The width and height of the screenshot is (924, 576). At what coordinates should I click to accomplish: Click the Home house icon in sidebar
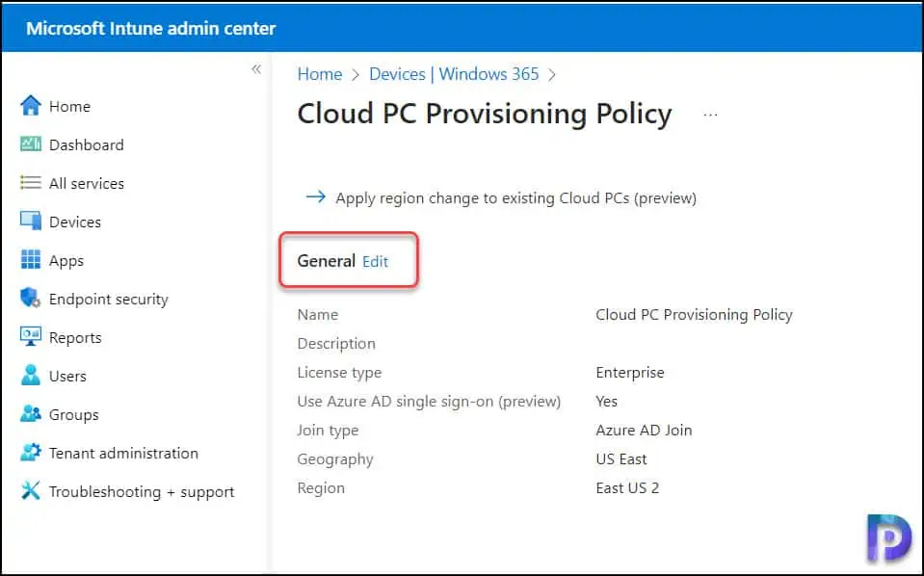pyautogui.click(x=31, y=106)
